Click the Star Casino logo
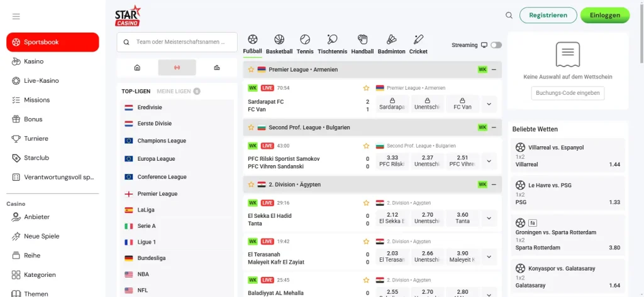 tap(128, 16)
